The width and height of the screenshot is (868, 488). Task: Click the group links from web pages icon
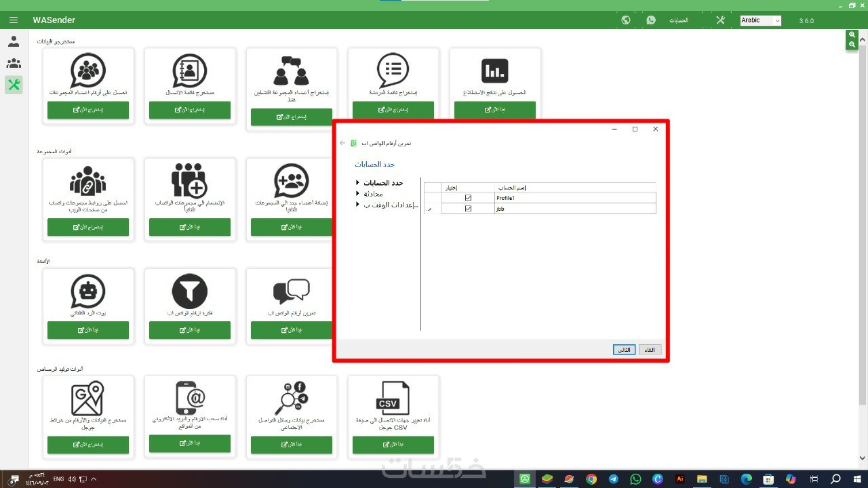coord(88,180)
